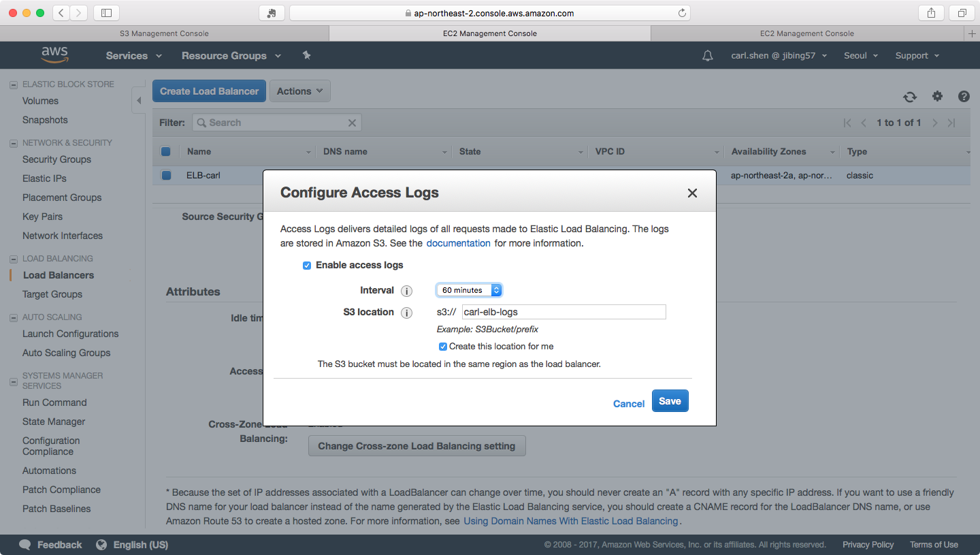Open the documentation link
Screen dimensions: 980x555
458,243
